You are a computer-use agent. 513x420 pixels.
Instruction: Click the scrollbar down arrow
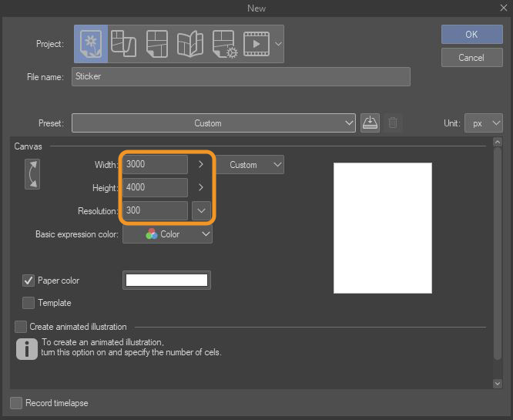498,384
